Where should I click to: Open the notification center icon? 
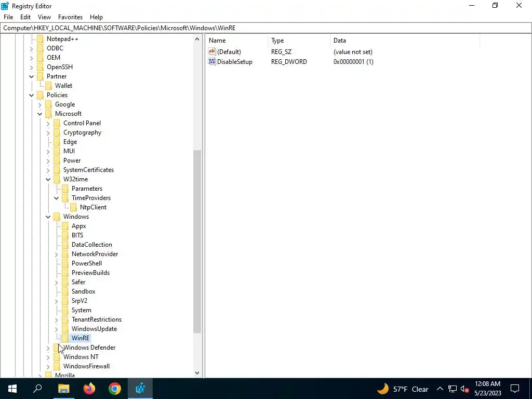[515, 389]
